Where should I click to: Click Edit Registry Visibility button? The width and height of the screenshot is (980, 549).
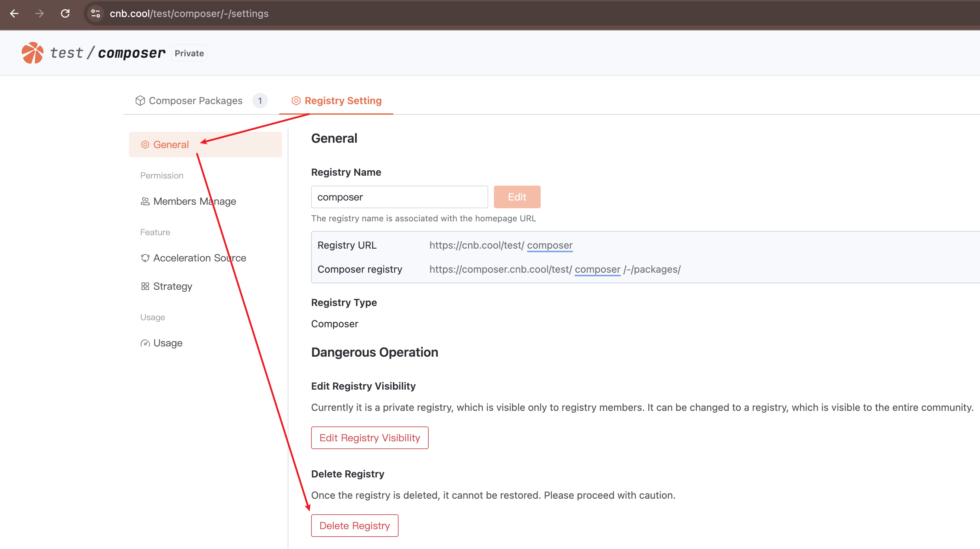coord(370,438)
